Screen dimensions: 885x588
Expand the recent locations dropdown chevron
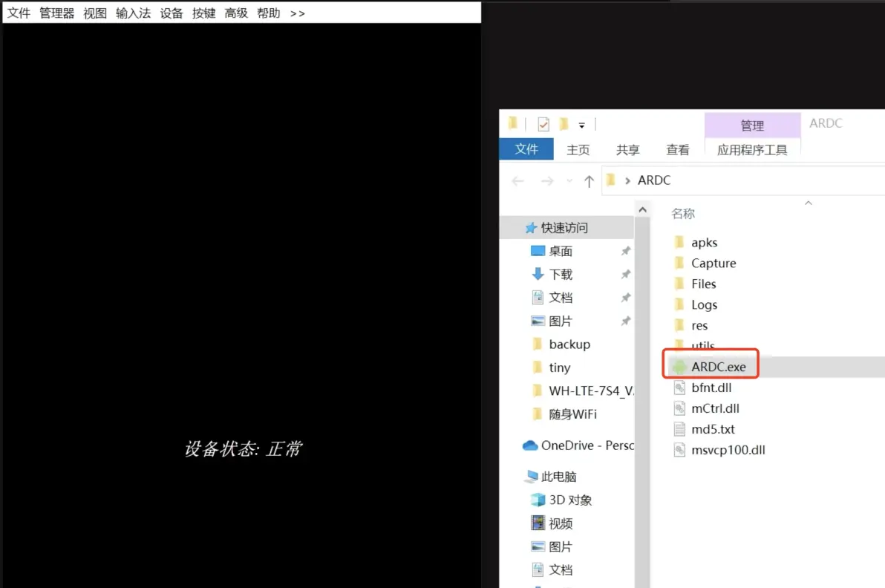(x=569, y=180)
